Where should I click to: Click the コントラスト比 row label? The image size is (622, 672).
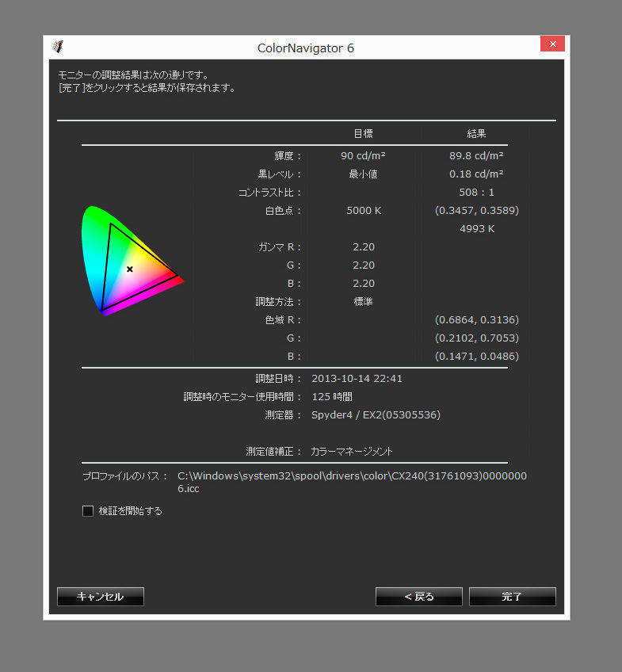(x=269, y=193)
